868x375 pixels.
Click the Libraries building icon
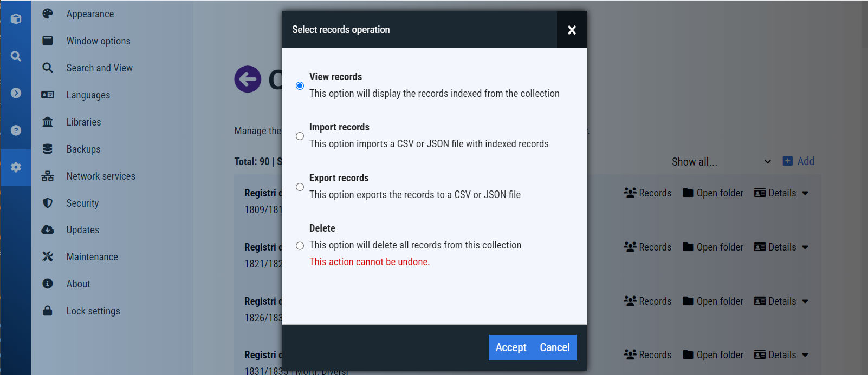pyautogui.click(x=48, y=122)
